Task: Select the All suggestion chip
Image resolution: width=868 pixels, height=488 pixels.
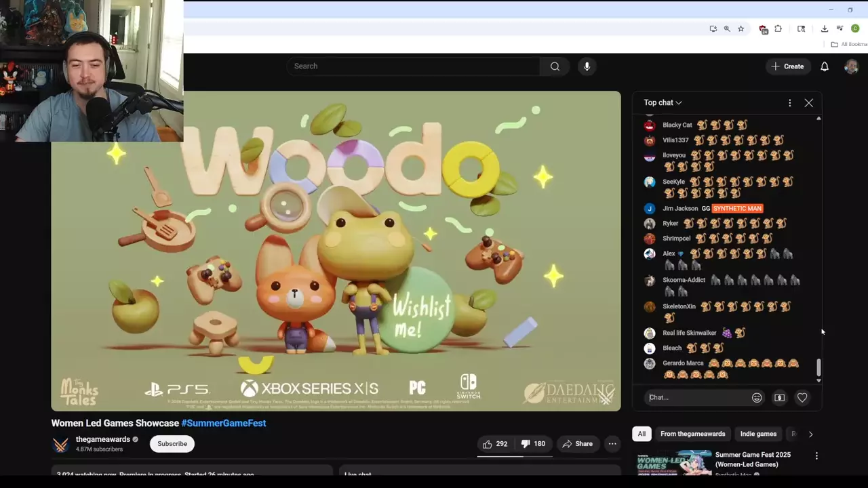Action: click(x=642, y=434)
